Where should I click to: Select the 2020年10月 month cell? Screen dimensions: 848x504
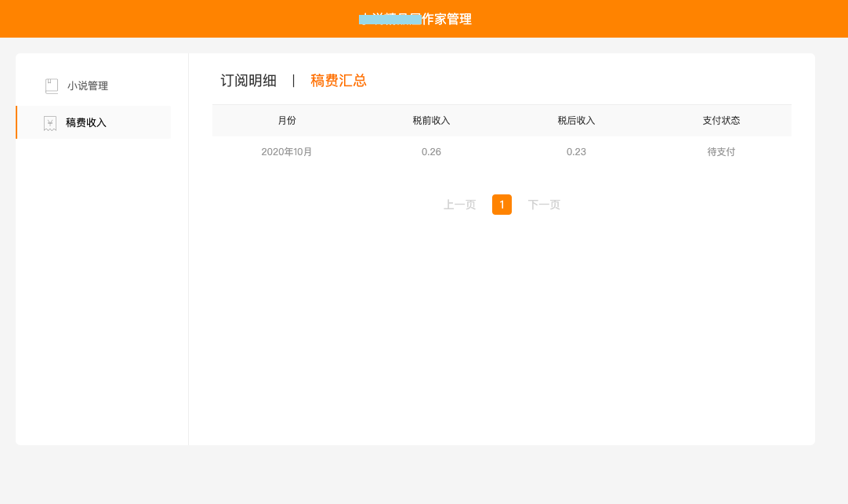(287, 152)
